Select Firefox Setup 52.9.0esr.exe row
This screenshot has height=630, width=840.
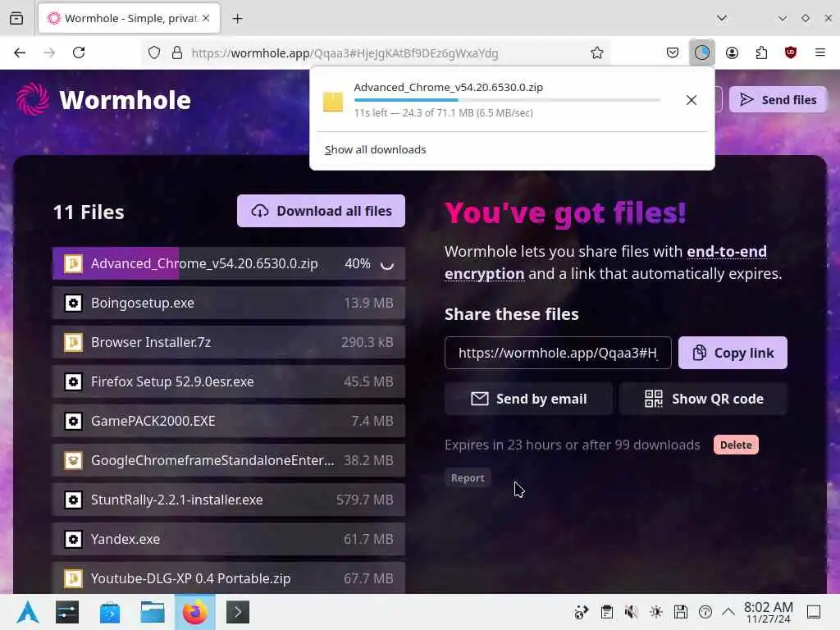(x=229, y=381)
